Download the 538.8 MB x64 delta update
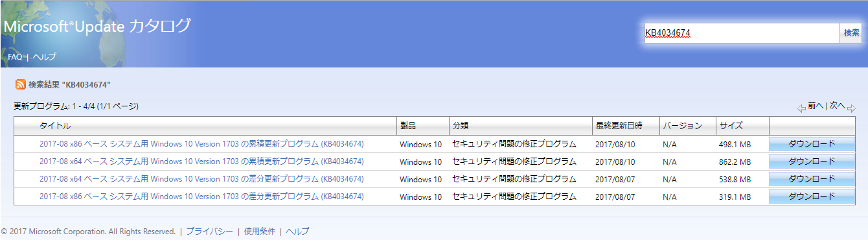Viewport: 868px width, 240px height. point(812,179)
